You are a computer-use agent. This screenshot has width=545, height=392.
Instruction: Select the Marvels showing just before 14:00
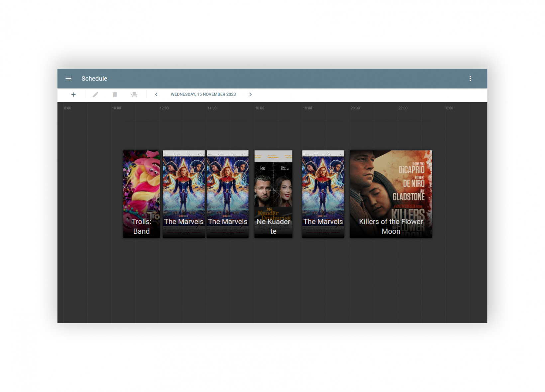(184, 194)
